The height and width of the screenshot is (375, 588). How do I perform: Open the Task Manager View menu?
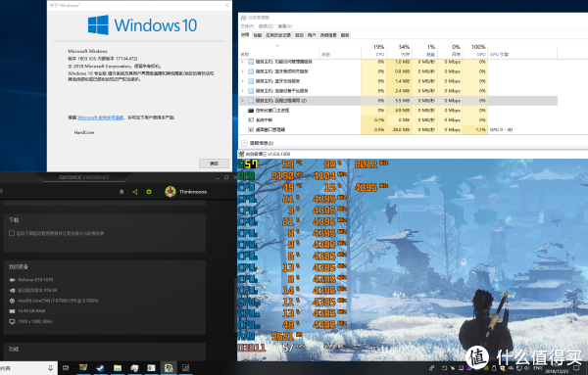click(x=284, y=26)
